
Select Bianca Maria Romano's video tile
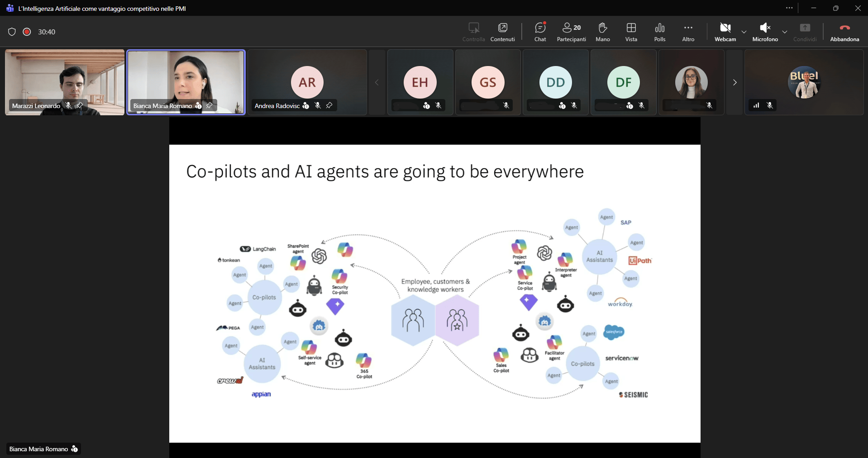click(186, 82)
